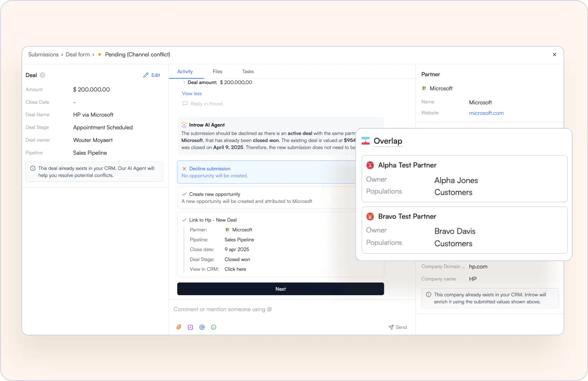Click the Alpha Test Partner card title
The height and width of the screenshot is (381, 588).
pyautogui.click(x=407, y=165)
